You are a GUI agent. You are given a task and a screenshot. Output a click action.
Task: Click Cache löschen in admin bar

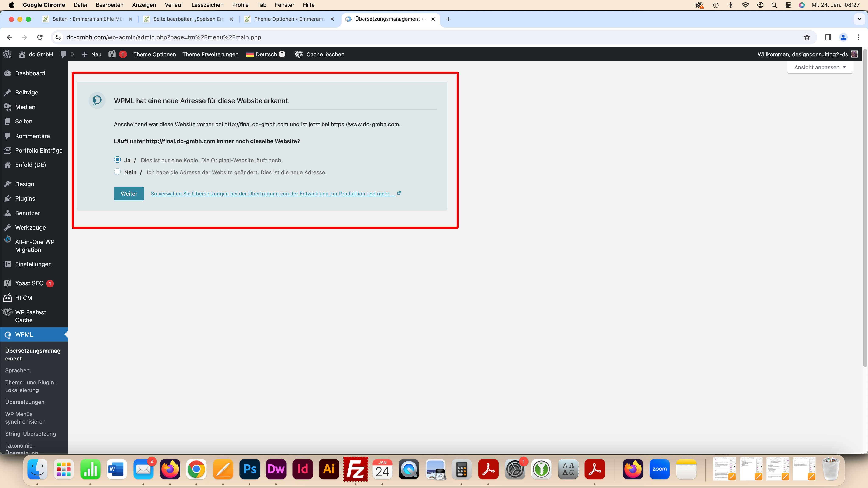coord(319,54)
